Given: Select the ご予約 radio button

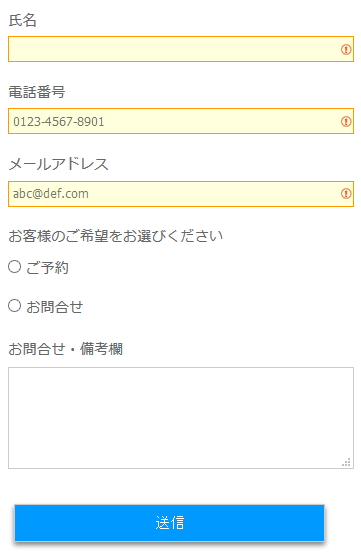Looking at the screenshot, I should (15, 267).
